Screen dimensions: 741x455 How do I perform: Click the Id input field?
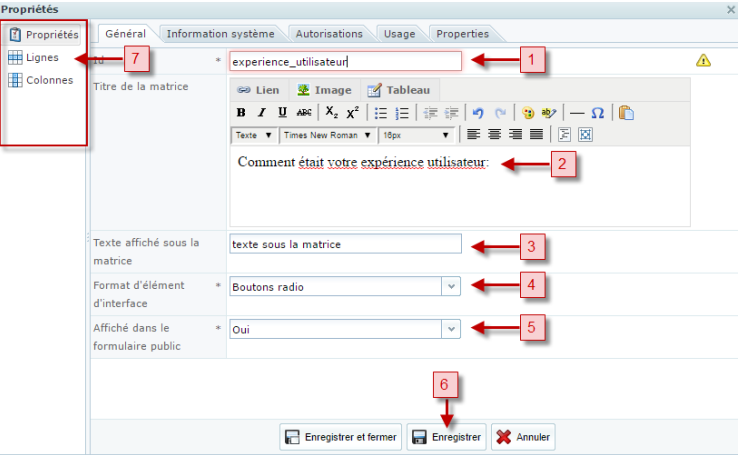click(345, 61)
